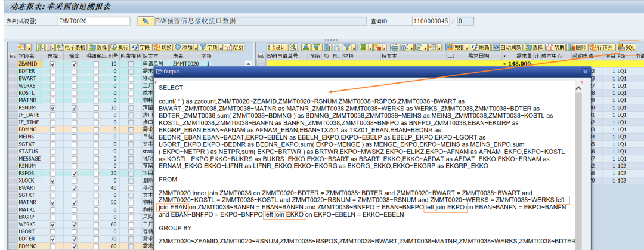Select the IF_DATE field name cell
The image size is (644, 250).
pyautogui.click(x=30, y=115)
